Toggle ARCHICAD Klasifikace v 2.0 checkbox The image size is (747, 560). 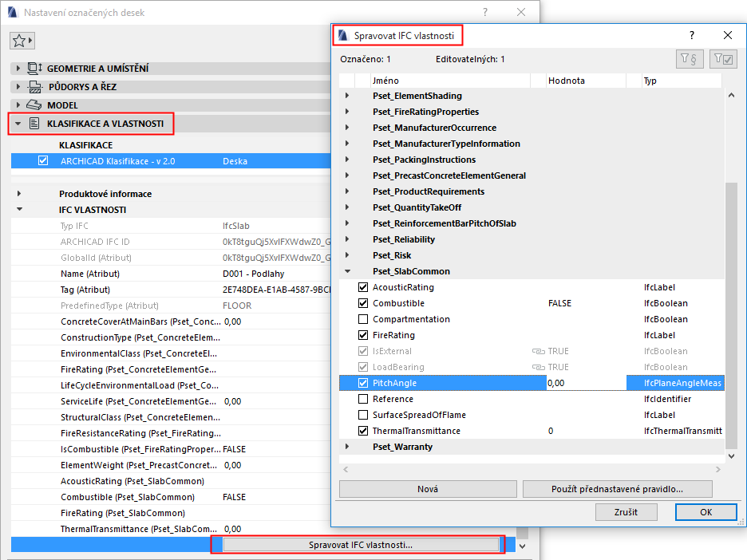43,161
